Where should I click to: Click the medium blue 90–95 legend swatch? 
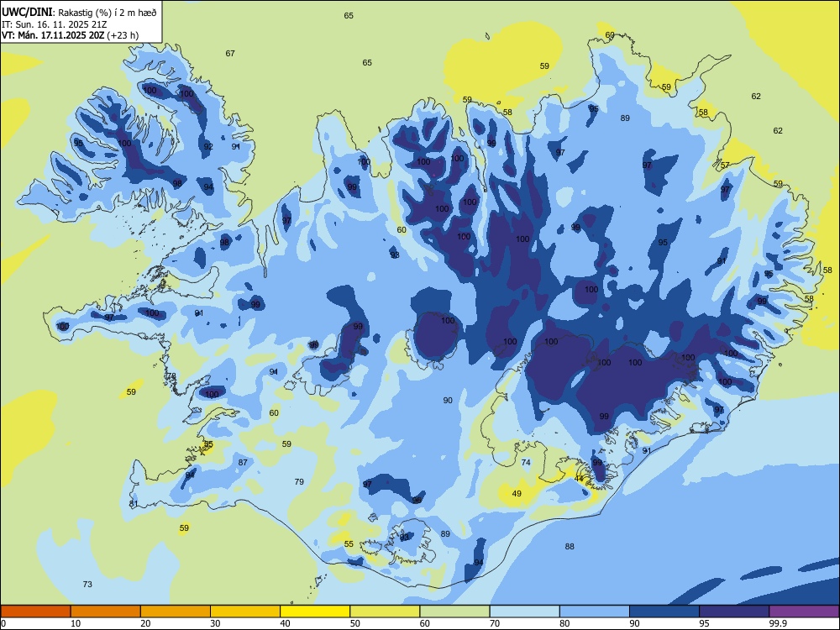click(664, 612)
